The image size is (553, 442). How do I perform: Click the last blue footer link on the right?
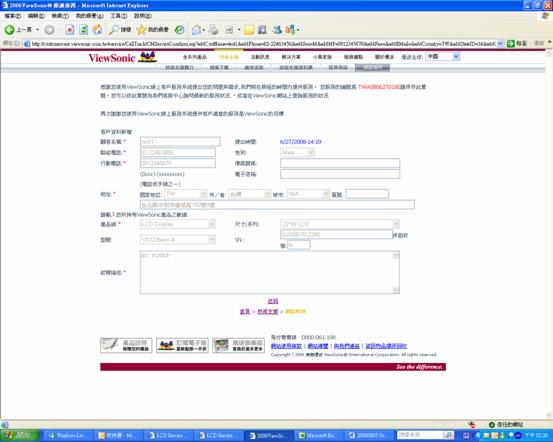[386, 346]
